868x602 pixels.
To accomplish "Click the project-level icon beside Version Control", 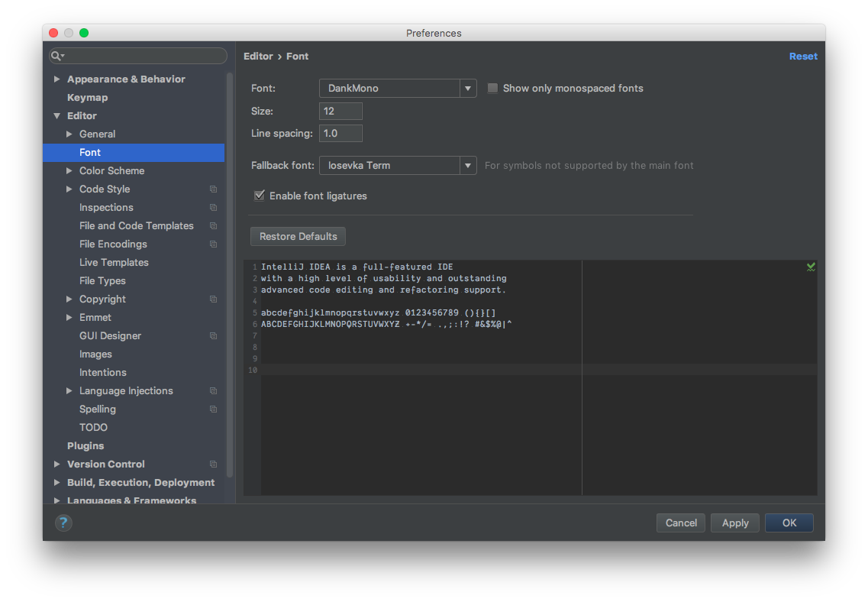I will click(x=213, y=464).
